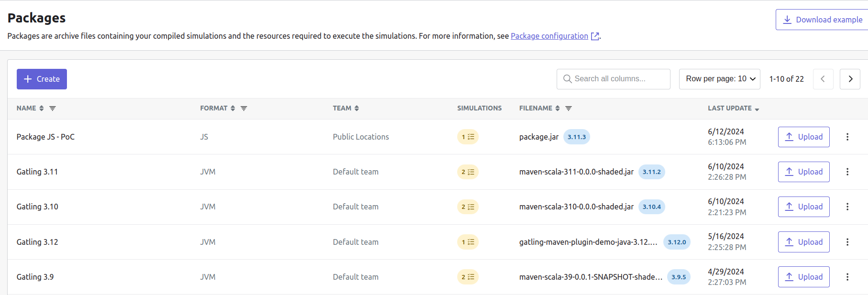Click the 3.11.2 version badge
The height and width of the screenshot is (295, 868).
pyautogui.click(x=652, y=172)
